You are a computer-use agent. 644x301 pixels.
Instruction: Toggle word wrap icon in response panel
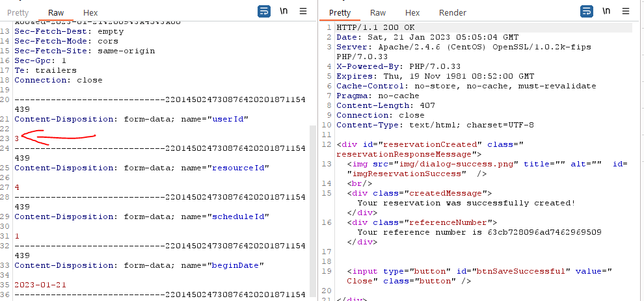(x=587, y=11)
